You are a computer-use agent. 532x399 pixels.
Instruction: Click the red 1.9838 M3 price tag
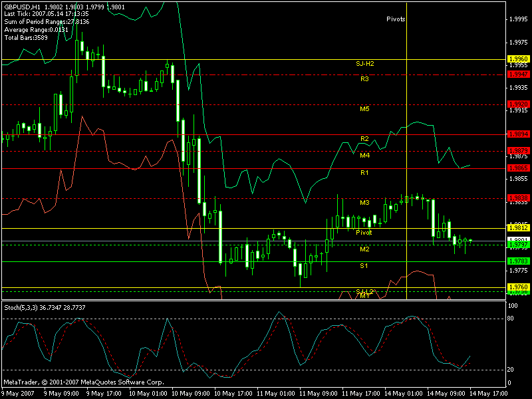click(518, 198)
